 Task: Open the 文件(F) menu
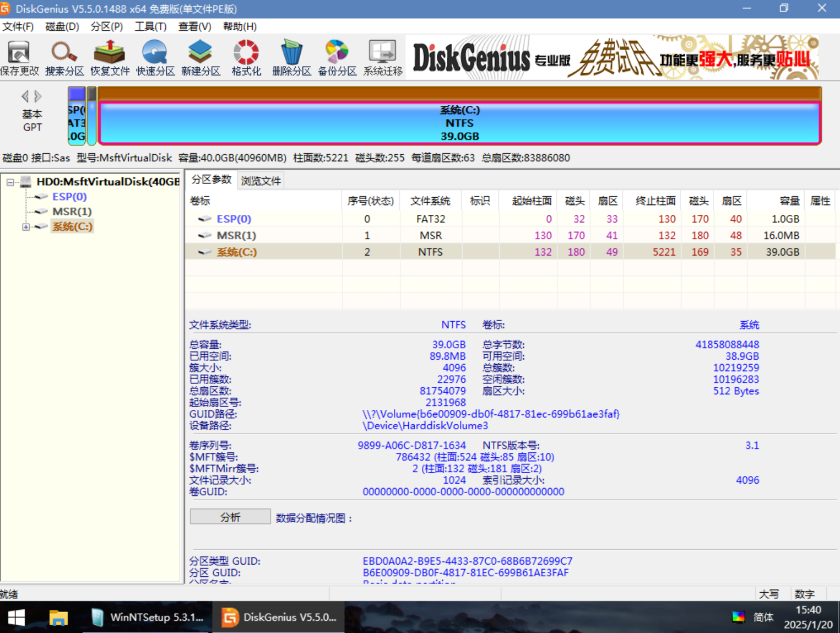click(x=18, y=26)
